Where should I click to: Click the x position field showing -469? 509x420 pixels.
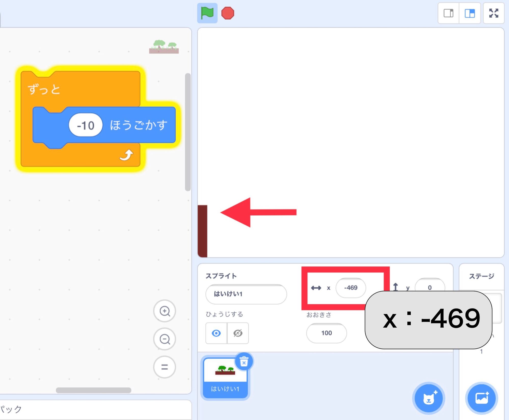[351, 288]
